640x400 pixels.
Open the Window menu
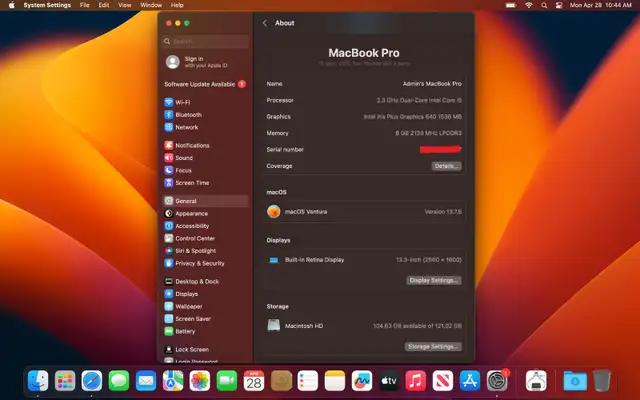point(151,5)
